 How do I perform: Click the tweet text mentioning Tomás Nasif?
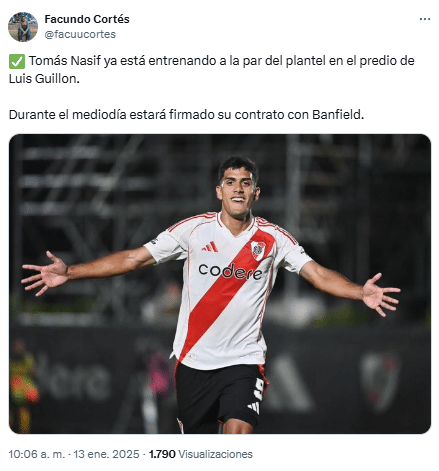point(212,70)
